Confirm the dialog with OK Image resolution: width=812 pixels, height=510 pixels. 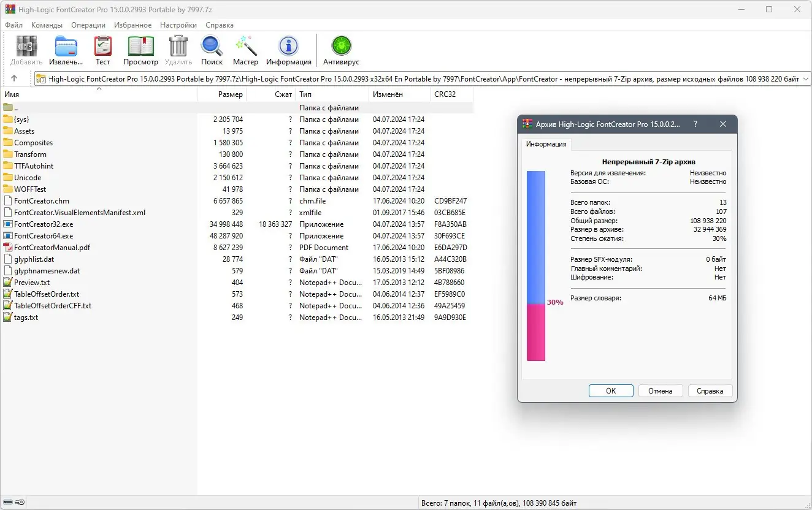tap(611, 391)
